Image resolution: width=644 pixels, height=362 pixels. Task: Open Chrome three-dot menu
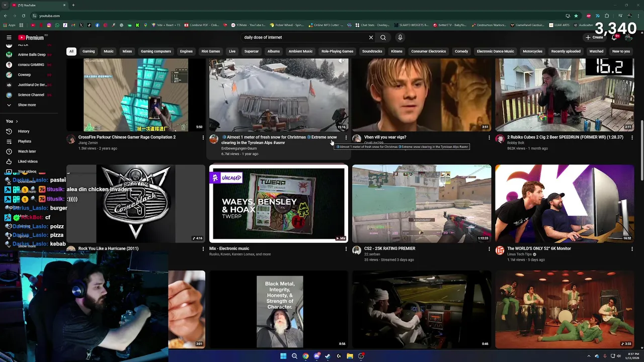click(x=637, y=16)
